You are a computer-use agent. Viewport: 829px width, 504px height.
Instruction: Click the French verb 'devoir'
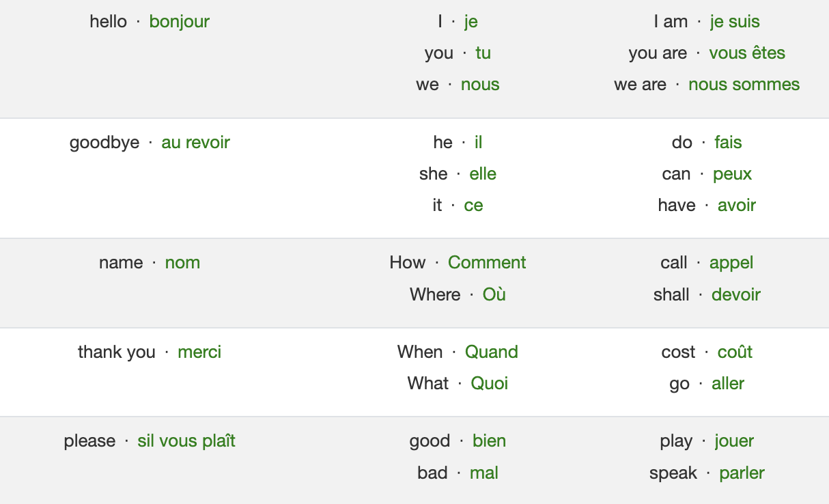[x=735, y=295]
